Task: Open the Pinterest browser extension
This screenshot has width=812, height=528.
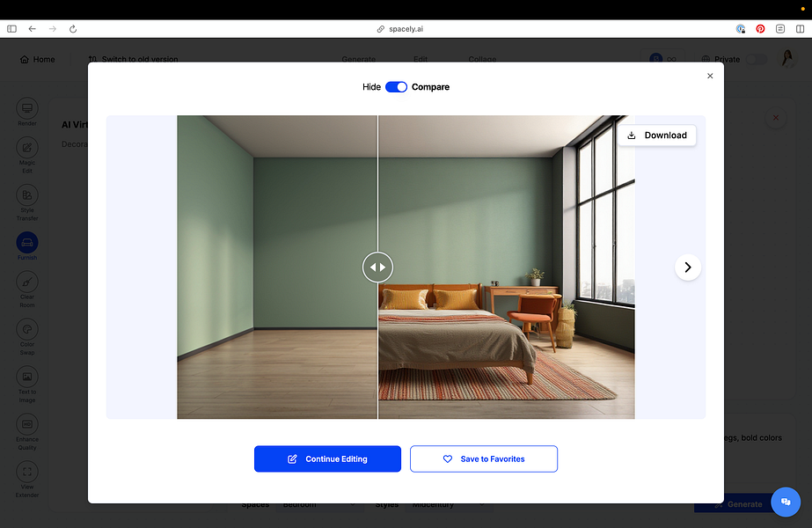Action: [x=760, y=29]
